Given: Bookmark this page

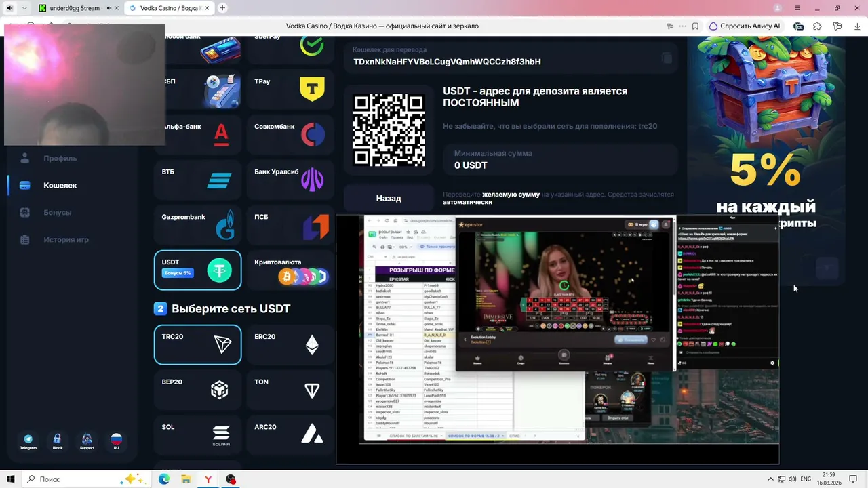Looking at the screenshot, I should [x=695, y=26].
